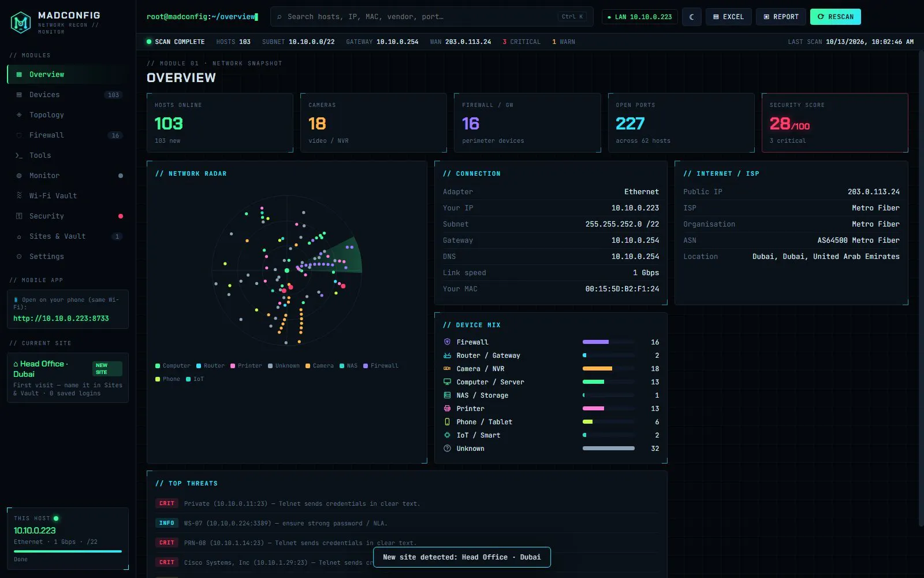Click the Topology sidebar icon

[x=19, y=115]
